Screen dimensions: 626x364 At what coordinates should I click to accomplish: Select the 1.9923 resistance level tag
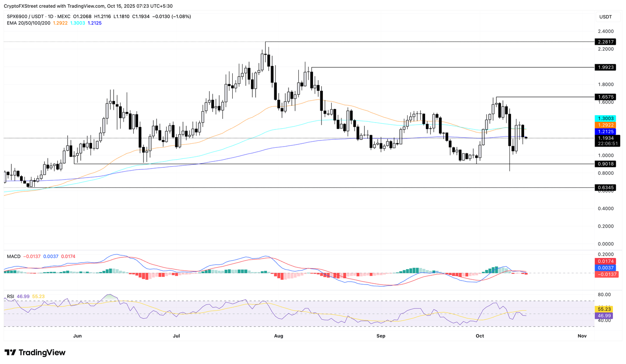(x=605, y=67)
